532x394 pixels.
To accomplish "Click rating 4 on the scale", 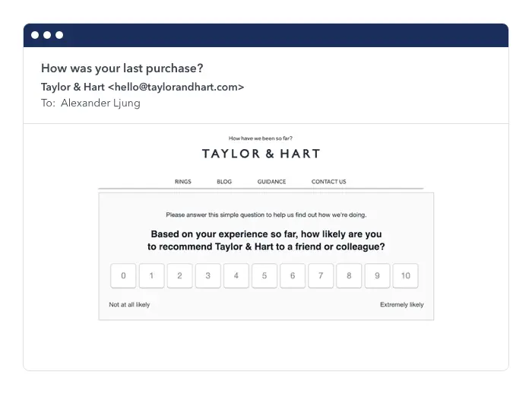I will click(x=236, y=276).
